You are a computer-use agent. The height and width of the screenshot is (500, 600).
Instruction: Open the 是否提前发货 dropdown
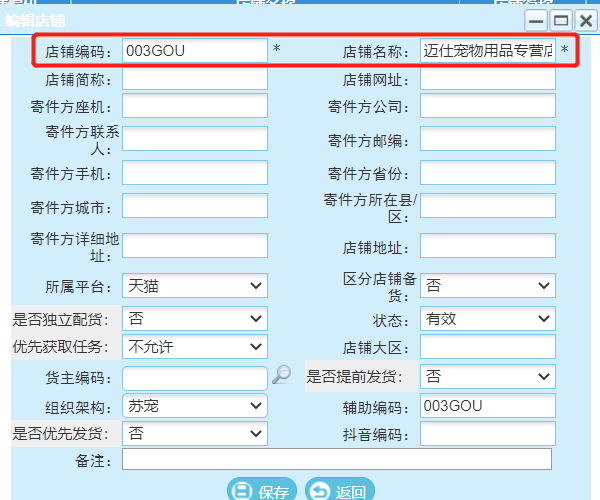click(488, 376)
